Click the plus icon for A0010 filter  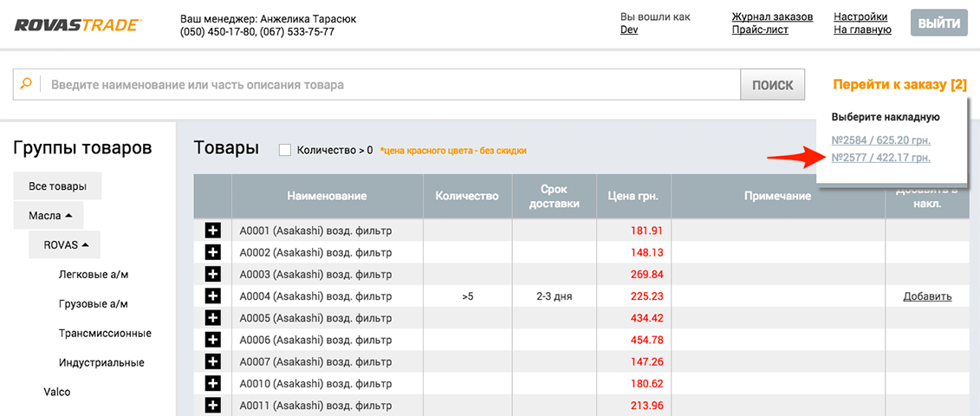tap(212, 383)
